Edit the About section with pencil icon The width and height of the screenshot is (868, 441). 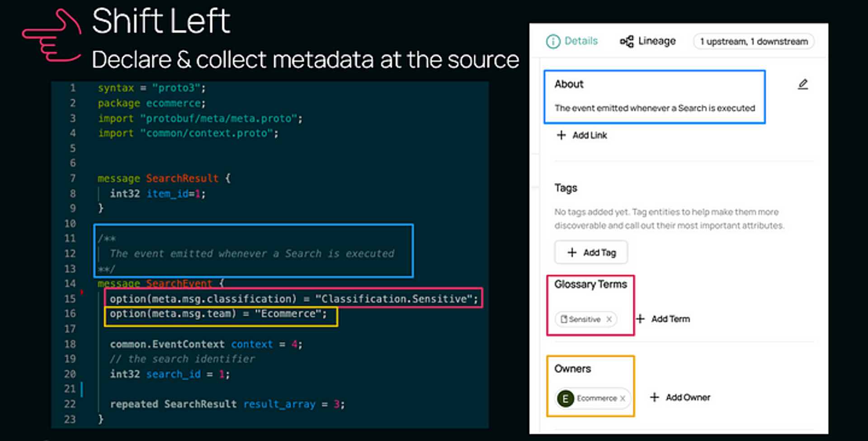click(803, 84)
